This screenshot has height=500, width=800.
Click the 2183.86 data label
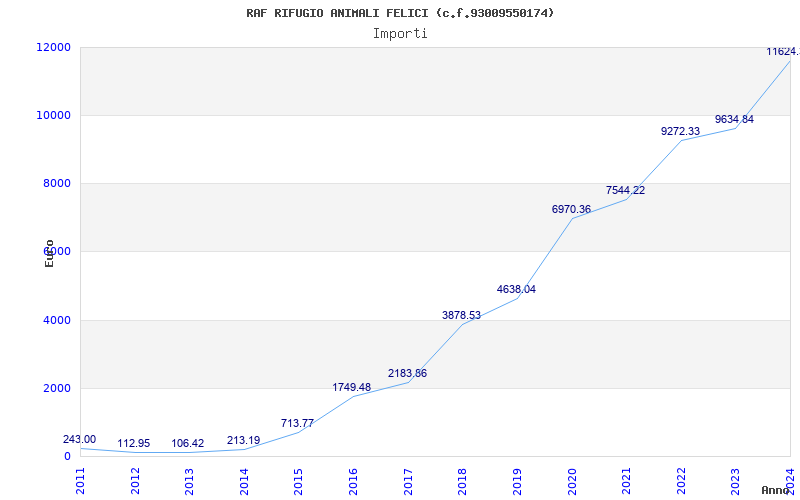click(407, 373)
